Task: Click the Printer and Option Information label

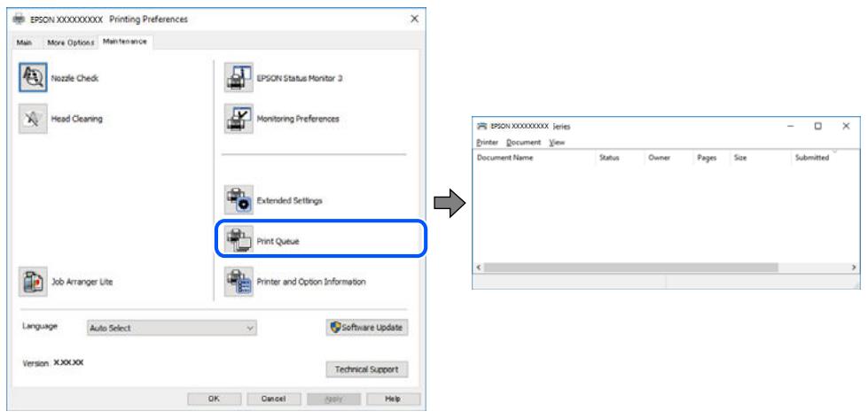Action: pyautogui.click(x=311, y=282)
